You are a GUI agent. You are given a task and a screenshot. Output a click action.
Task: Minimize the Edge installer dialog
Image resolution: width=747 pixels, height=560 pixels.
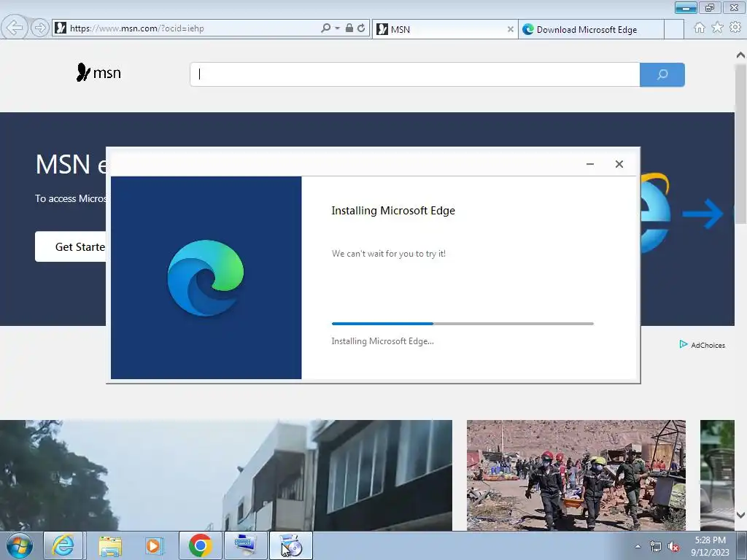589,164
